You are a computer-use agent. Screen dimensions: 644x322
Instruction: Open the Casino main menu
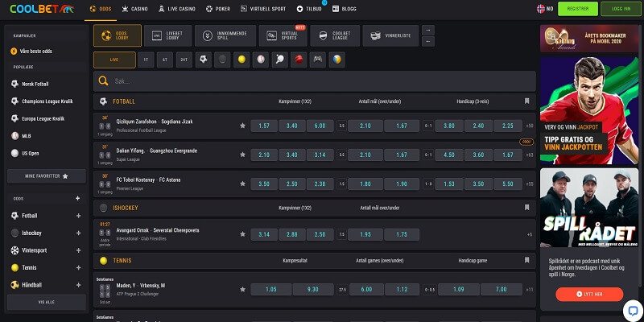(134, 9)
